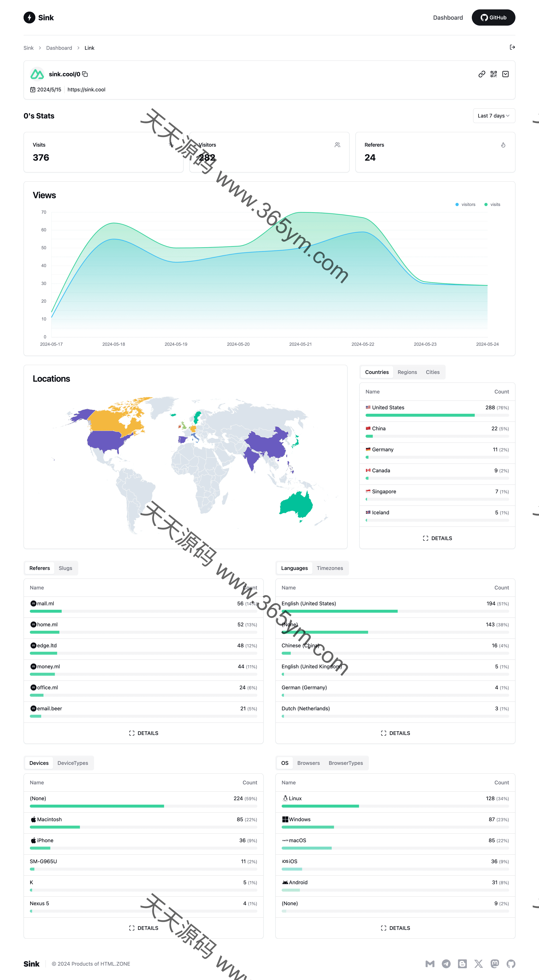Select the Timezones tab
Viewport: 539px width, 980px height.
pos(330,568)
